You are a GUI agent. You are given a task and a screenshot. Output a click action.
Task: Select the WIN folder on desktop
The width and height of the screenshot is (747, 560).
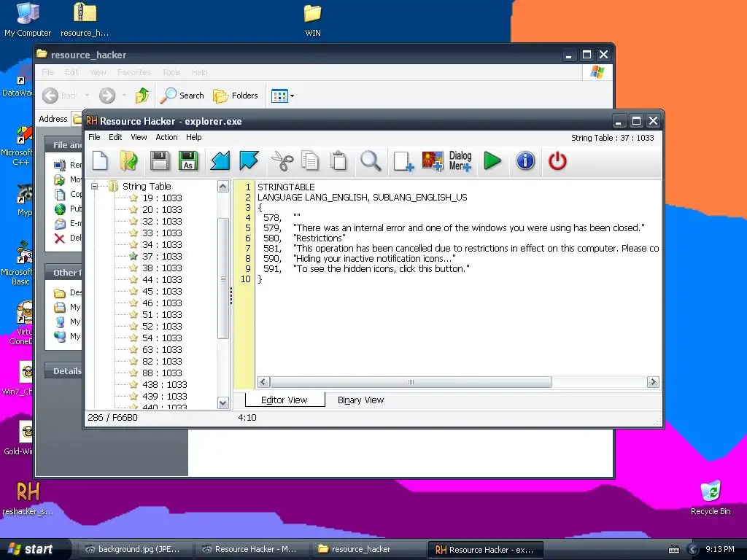312,20
